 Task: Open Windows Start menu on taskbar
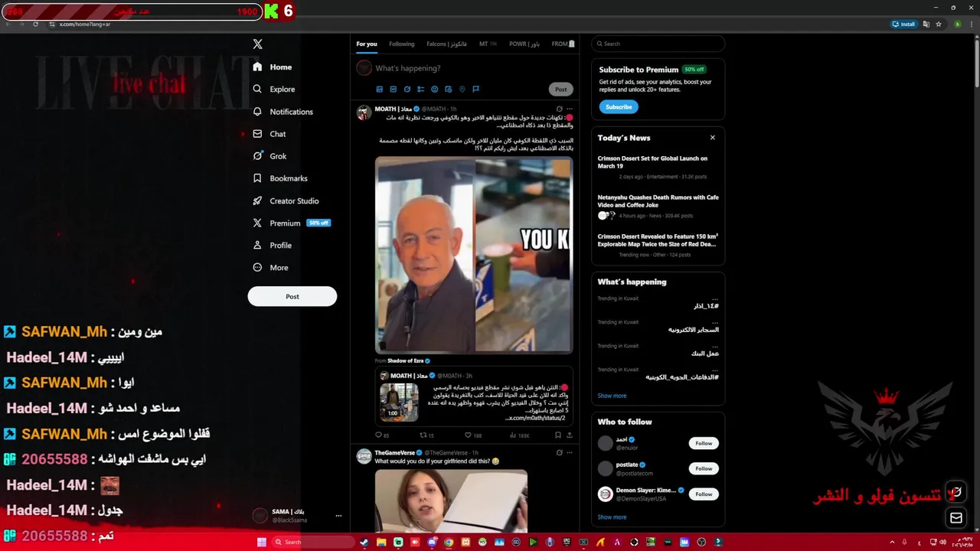(261, 542)
